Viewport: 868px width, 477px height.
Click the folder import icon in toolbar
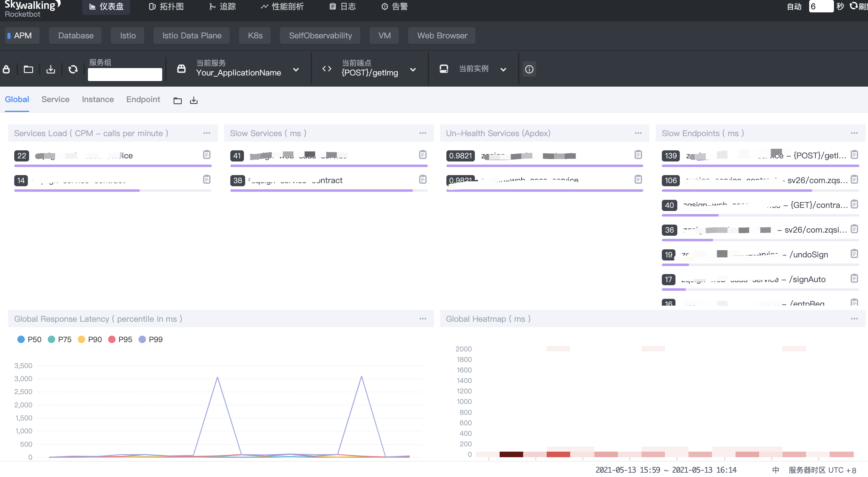tap(28, 69)
